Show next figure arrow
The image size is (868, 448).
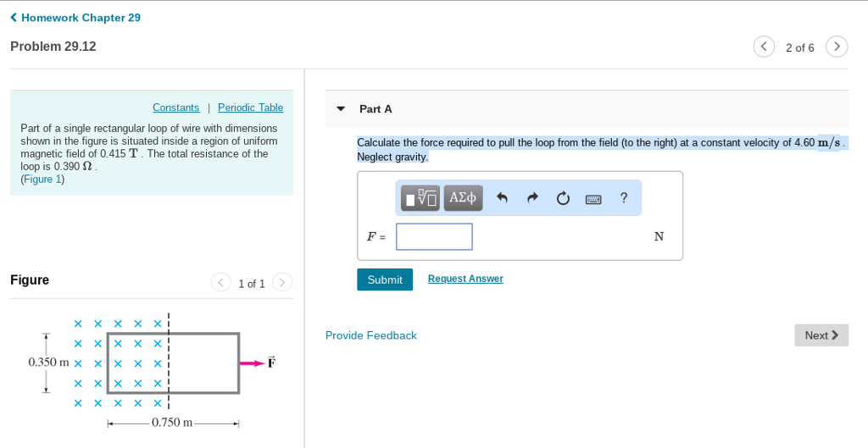[x=282, y=283]
